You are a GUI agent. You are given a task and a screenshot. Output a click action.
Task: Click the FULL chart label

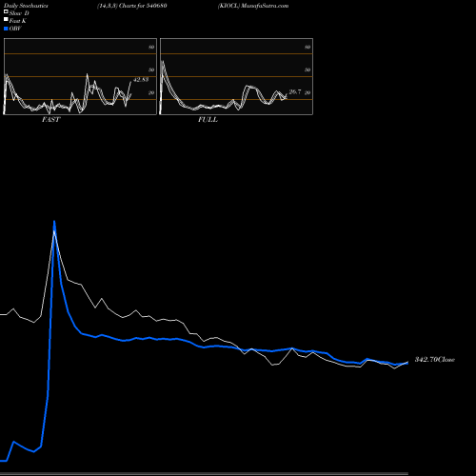pos(208,120)
